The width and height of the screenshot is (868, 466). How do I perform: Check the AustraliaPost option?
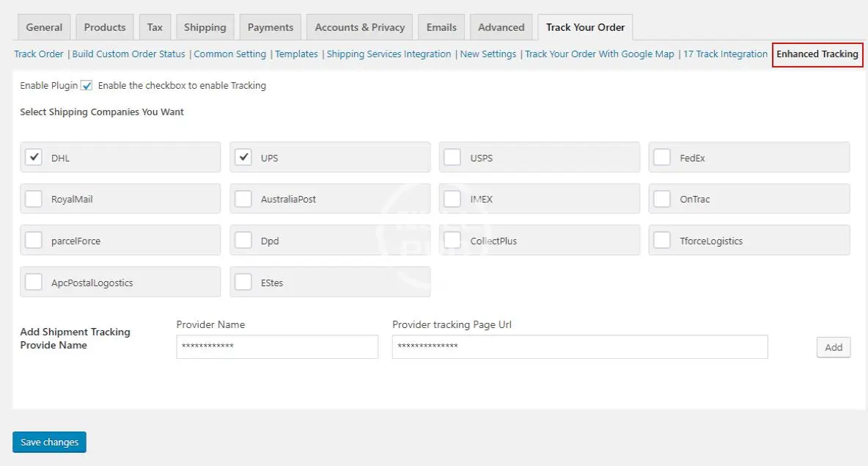(243, 199)
